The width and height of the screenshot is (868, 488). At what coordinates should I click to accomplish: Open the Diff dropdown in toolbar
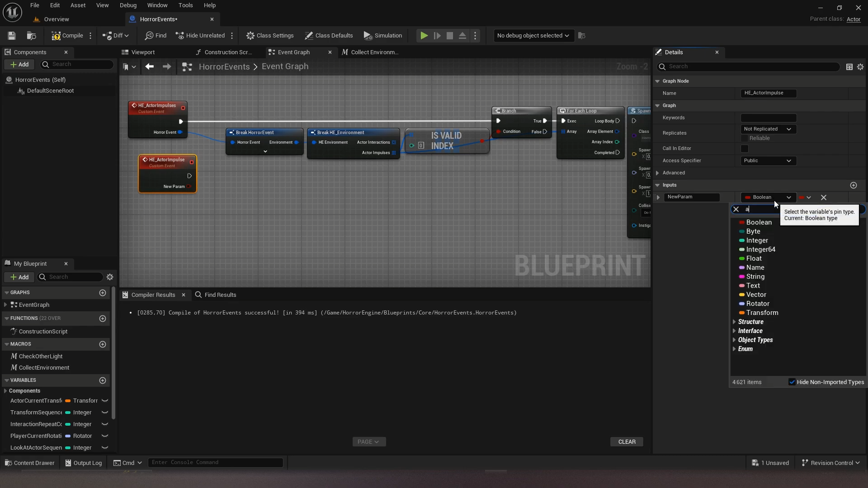116,36
